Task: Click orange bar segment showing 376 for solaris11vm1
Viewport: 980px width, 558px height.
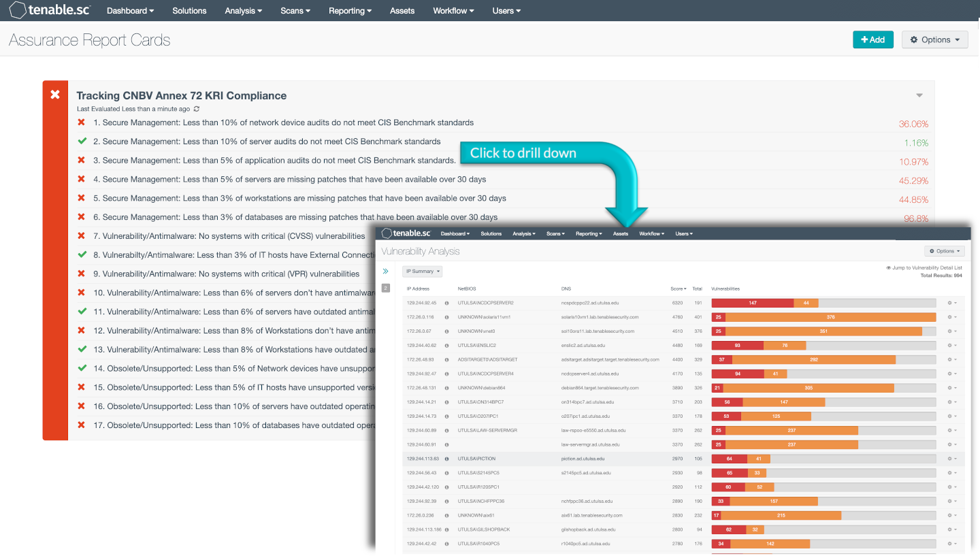Action: coord(831,317)
